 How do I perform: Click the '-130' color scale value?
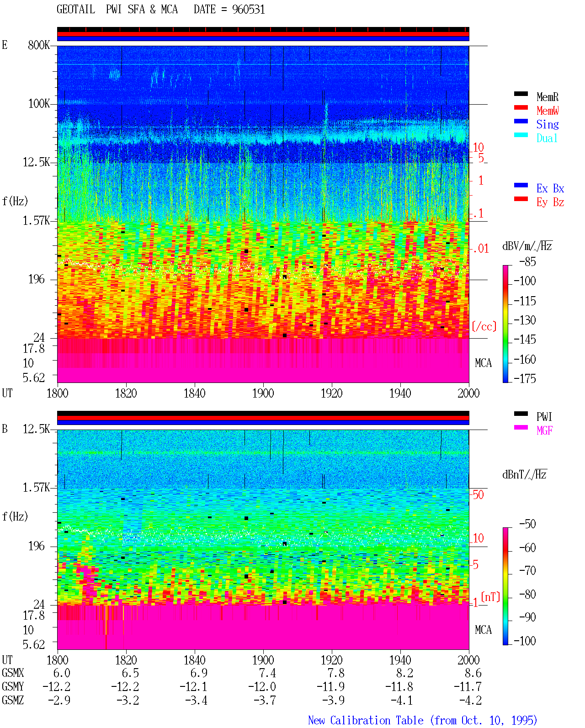point(525,320)
